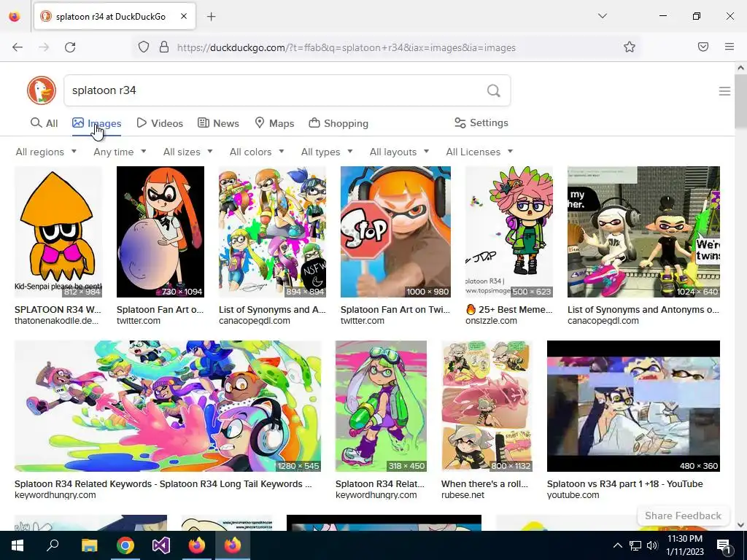Save the page to Pocket
Screen dimensions: 747x560
click(x=703, y=47)
